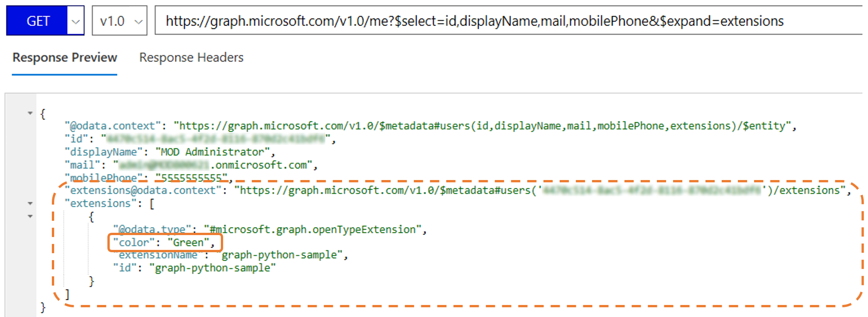
Task: Click the "@odata.context" key text
Action: click(x=112, y=126)
